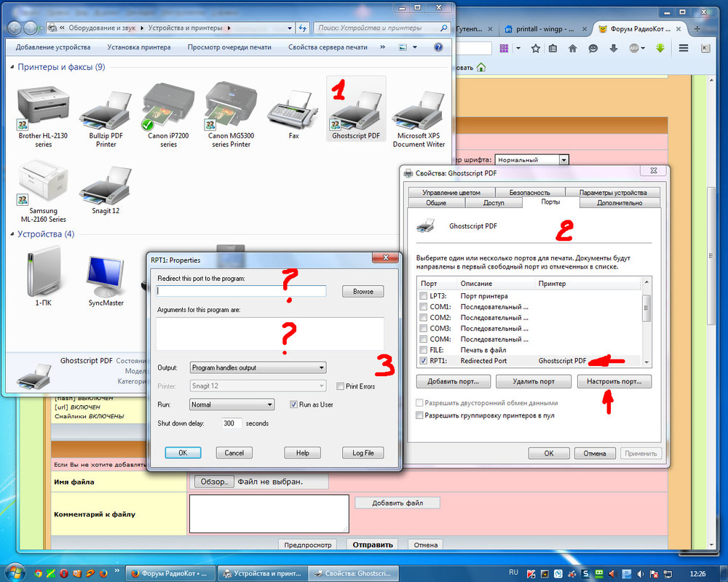Switch to the Параметры устройства tab
The image size is (728, 582).
coord(612,192)
